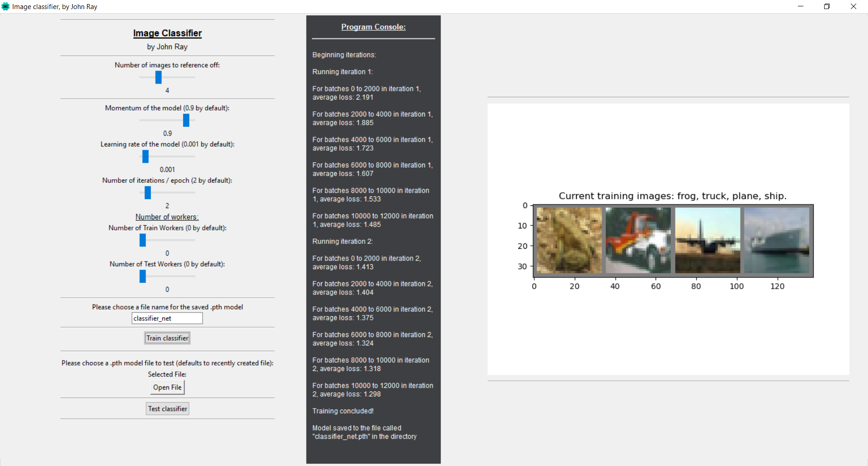868x466 pixels.
Task: Select the plane training image thumbnail
Action: click(707, 241)
